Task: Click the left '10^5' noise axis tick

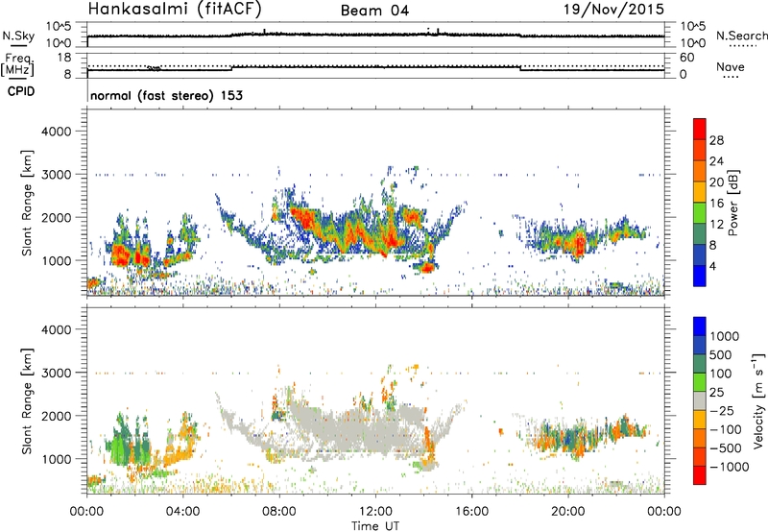Action: coord(59,26)
